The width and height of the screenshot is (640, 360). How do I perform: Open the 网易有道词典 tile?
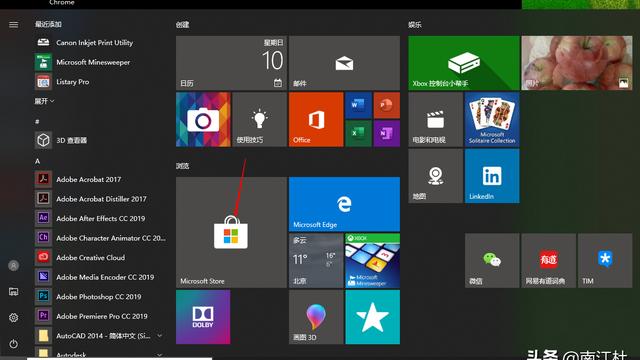(549, 261)
